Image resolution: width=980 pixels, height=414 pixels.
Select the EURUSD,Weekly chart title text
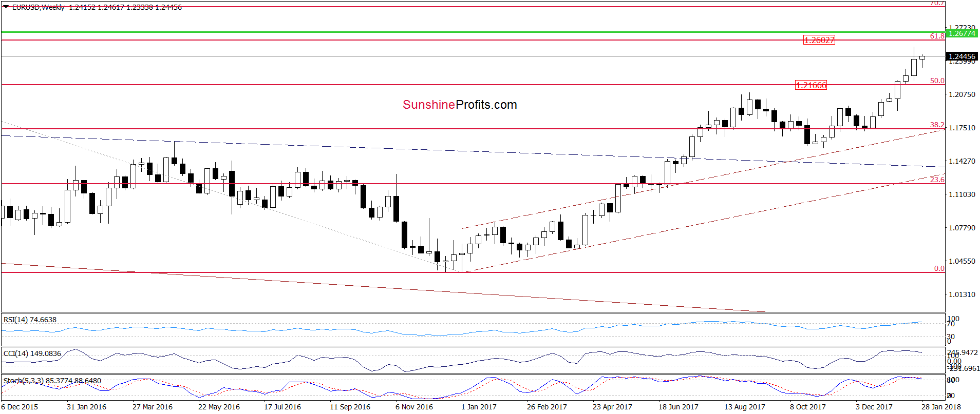(x=39, y=7)
